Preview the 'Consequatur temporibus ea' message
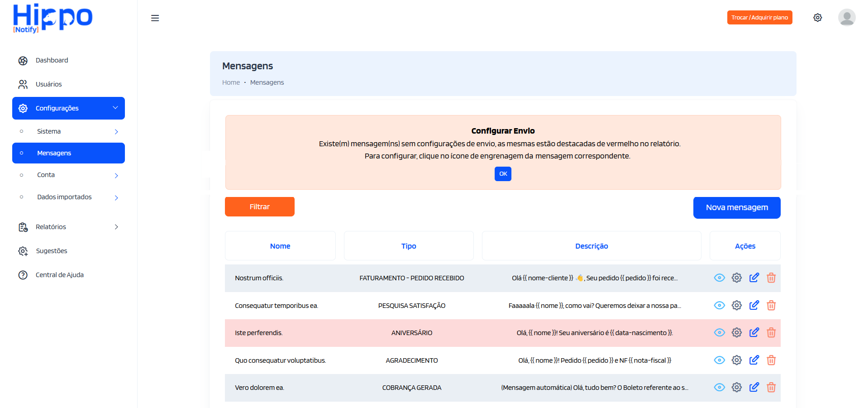The height and width of the screenshot is (408, 868). [719, 305]
